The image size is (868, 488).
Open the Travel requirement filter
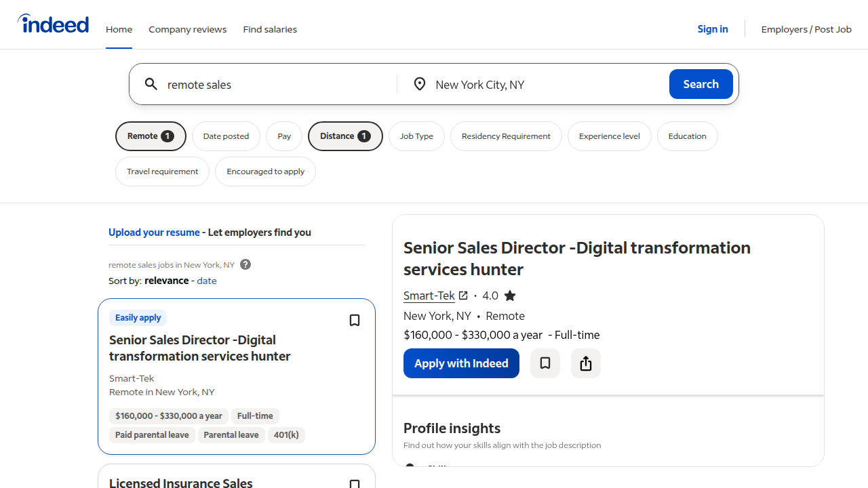click(163, 171)
